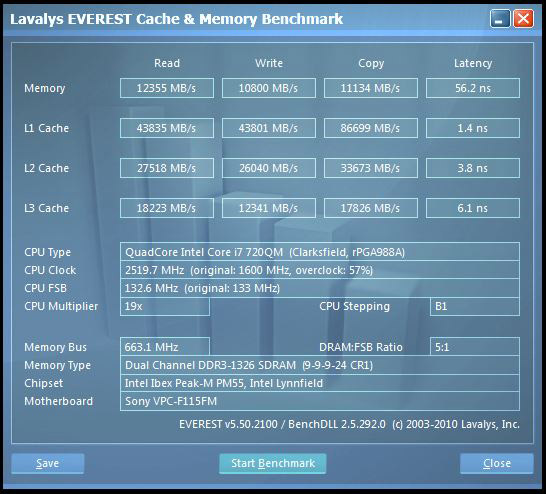The image size is (546, 494).
Task: Select L3 Cache latency 6.1 ns
Action: click(473, 208)
